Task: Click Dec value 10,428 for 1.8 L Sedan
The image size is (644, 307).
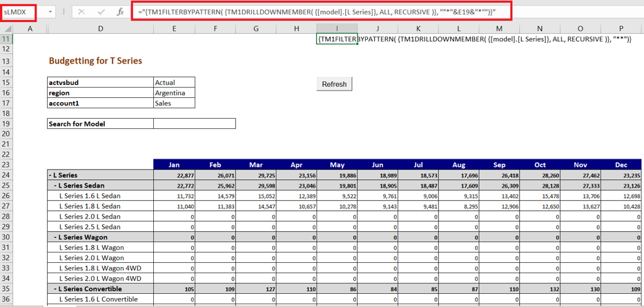Action: pos(621,206)
